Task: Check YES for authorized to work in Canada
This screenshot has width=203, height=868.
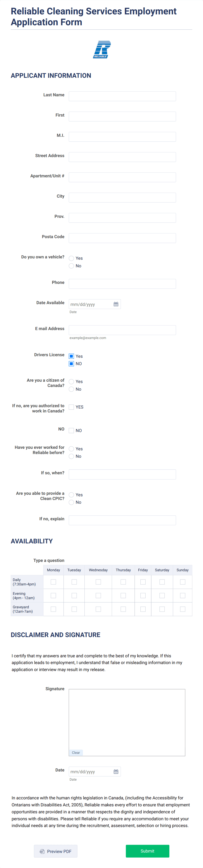Action: point(71,407)
